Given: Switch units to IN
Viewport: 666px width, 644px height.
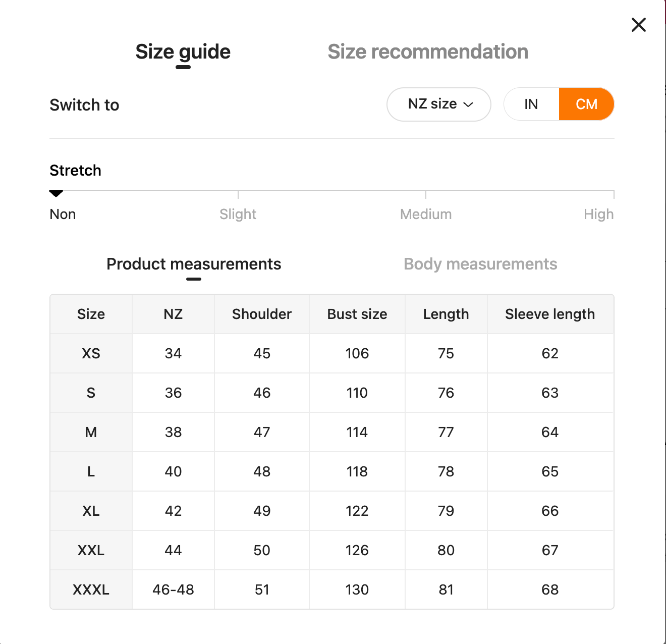Looking at the screenshot, I should (x=531, y=104).
